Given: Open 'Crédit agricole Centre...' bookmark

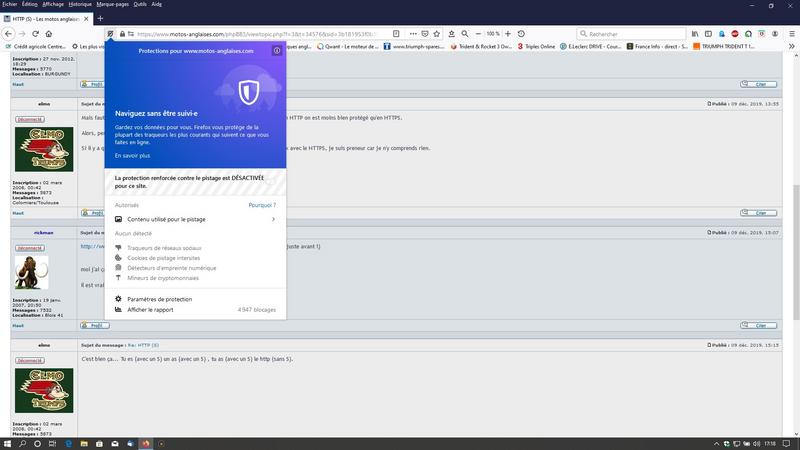Looking at the screenshot, I should tap(35, 46).
